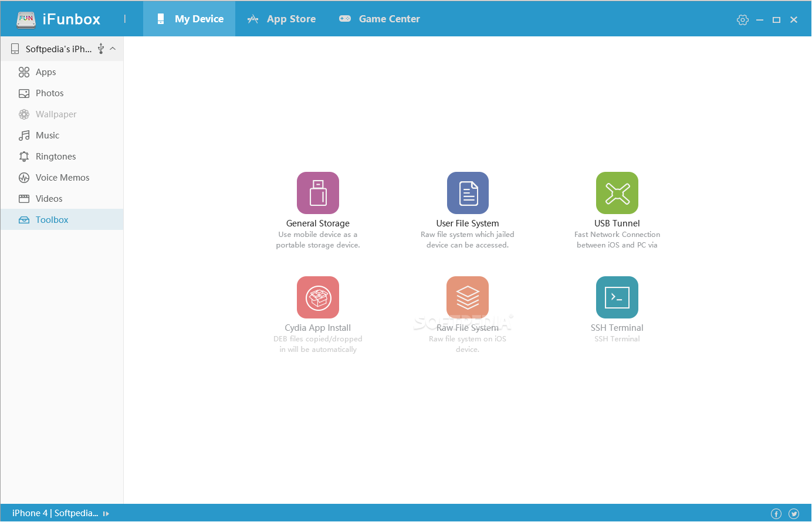This screenshot has height=522, width=812.
Task: Click the Voice Memos waveform icon
Action: (24, 178)
